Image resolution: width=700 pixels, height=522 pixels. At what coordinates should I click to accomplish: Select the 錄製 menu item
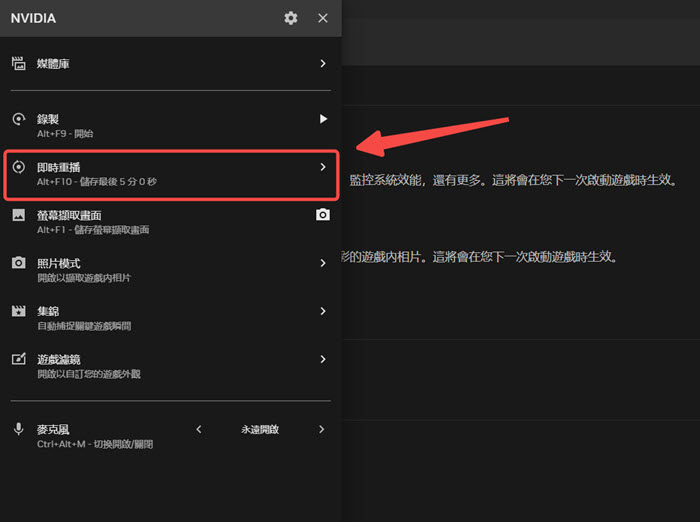click(x=171, y=125)
